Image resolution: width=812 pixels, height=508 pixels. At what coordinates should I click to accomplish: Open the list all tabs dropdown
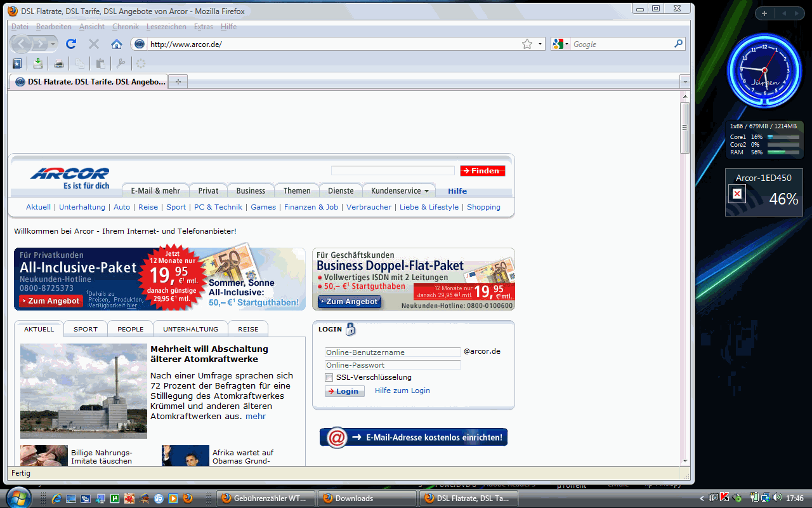click(684, 82)
